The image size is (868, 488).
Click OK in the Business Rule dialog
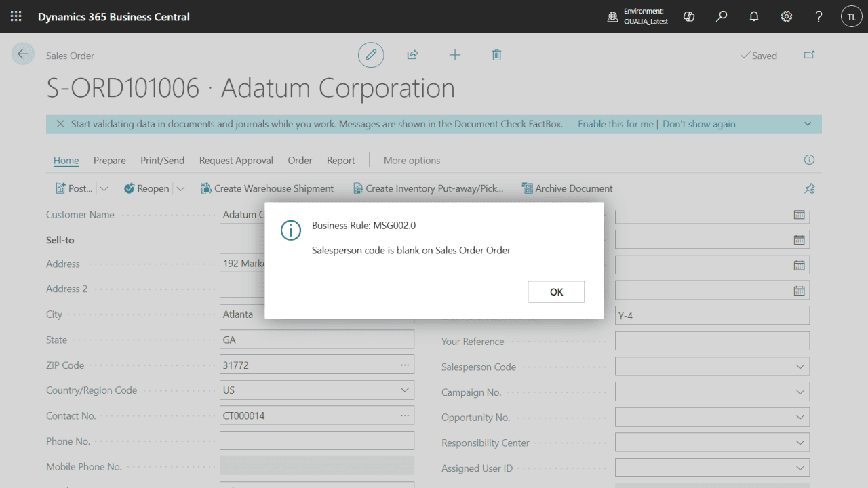point(556,291)
